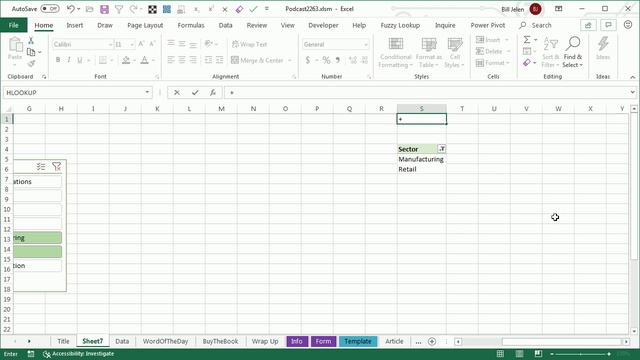
Task: Open the Find & Select dropdown
Action: coord(573,52)
